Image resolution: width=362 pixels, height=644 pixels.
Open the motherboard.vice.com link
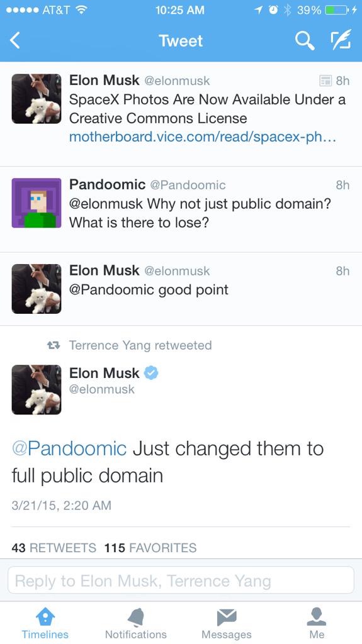point(203,137)
